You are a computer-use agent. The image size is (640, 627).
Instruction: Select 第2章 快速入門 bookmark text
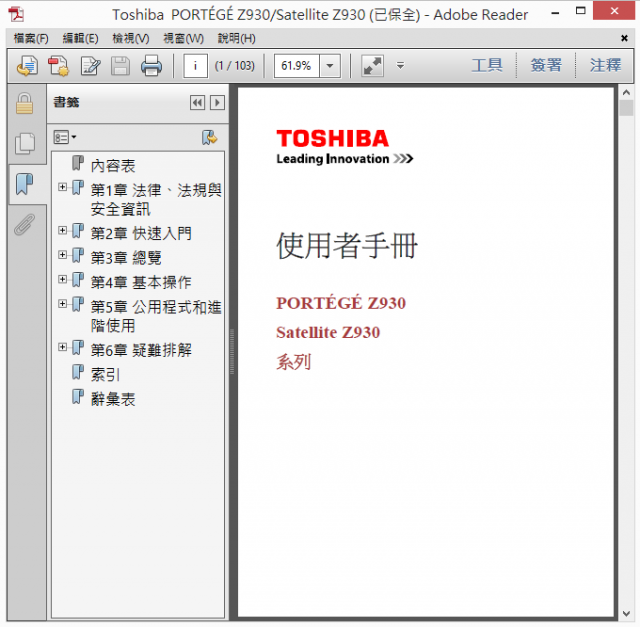tap(141, 233)
